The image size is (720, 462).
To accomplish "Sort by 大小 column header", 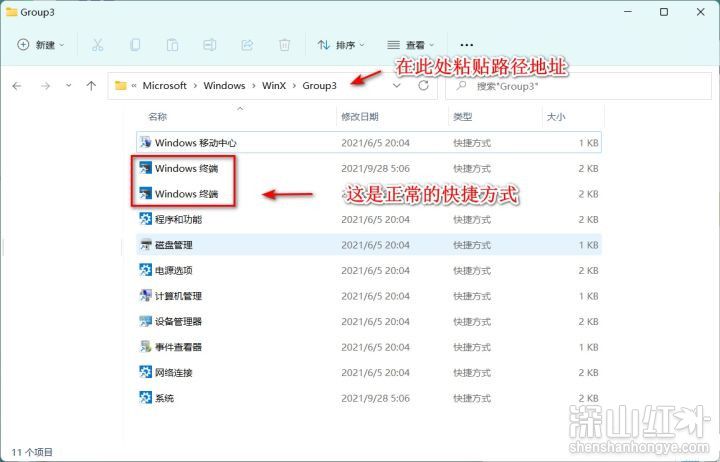I will 556,117.
